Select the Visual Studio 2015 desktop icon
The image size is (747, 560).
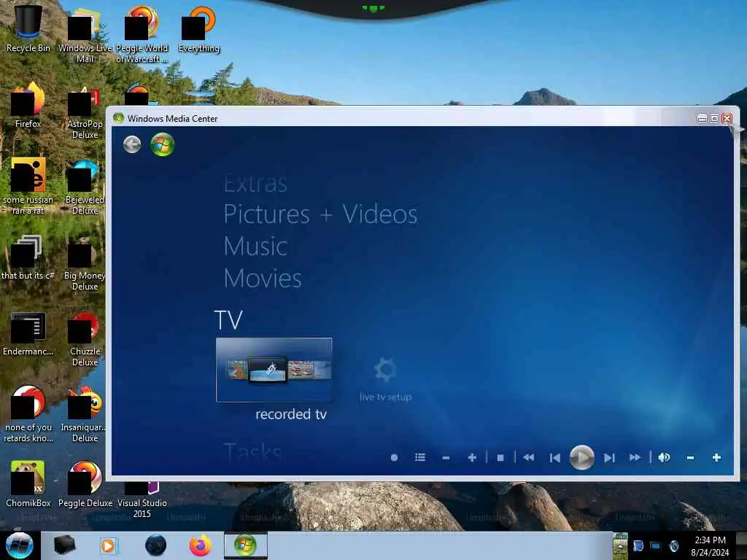142,500
